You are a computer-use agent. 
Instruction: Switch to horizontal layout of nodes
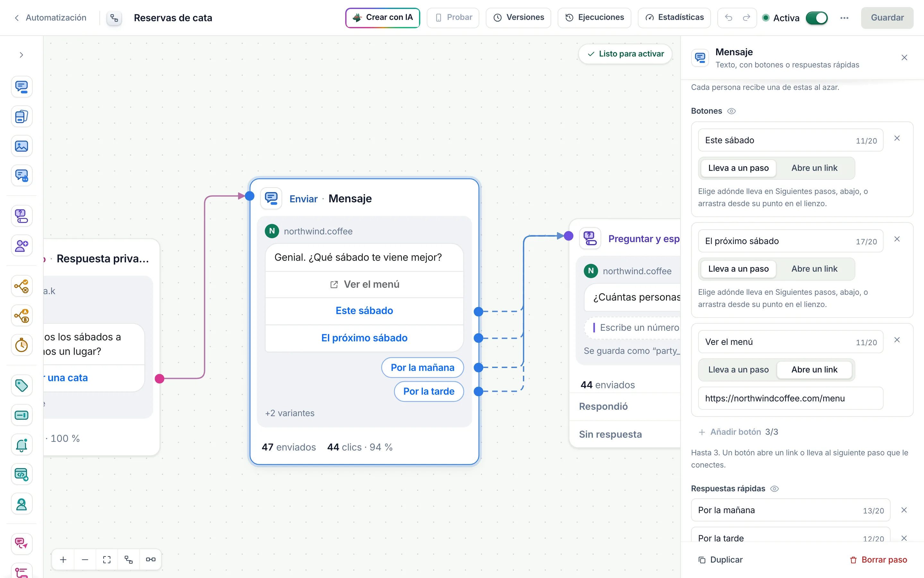(150, 560)
